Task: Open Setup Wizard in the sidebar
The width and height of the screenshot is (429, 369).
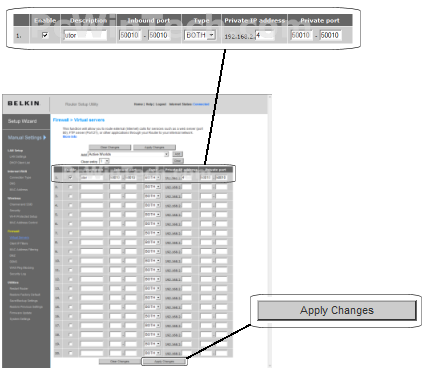Action: tap(22, 121)
